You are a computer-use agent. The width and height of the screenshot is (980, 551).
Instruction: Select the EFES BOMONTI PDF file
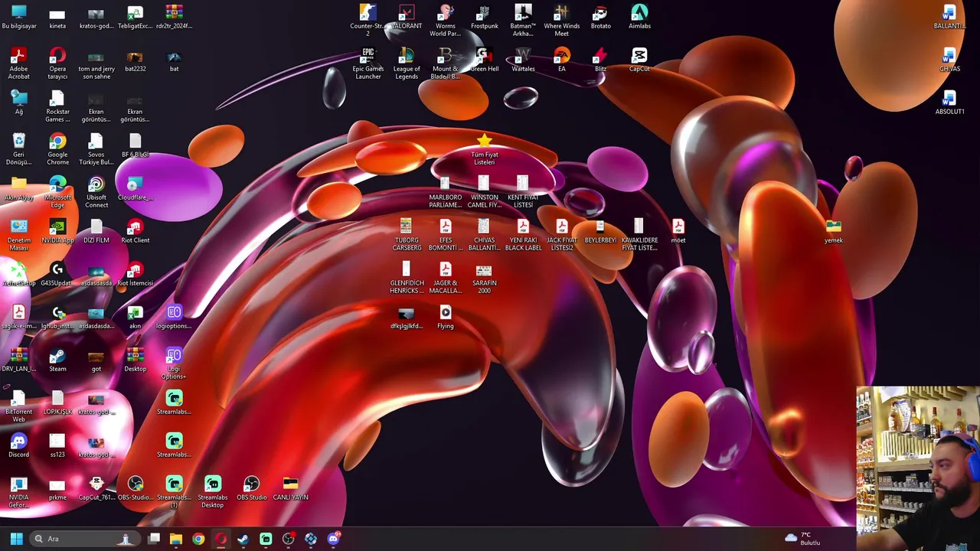(x=446, y=235)
